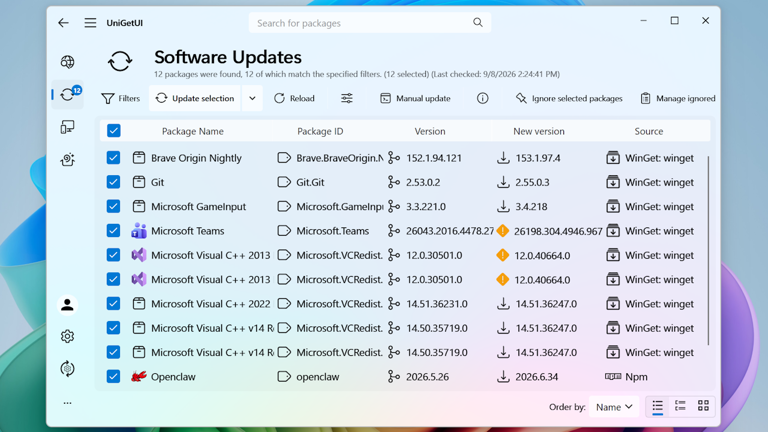Click version 2026.5.26 in Openclaw row
This screenshot has height=432, width=768.
tap(428, 376)
